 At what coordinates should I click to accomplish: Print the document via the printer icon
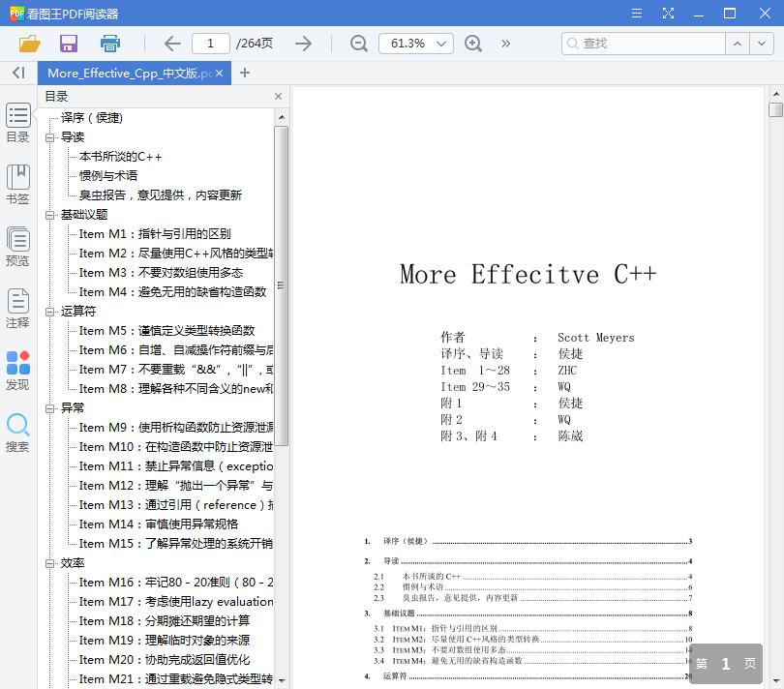click(109, 44)
